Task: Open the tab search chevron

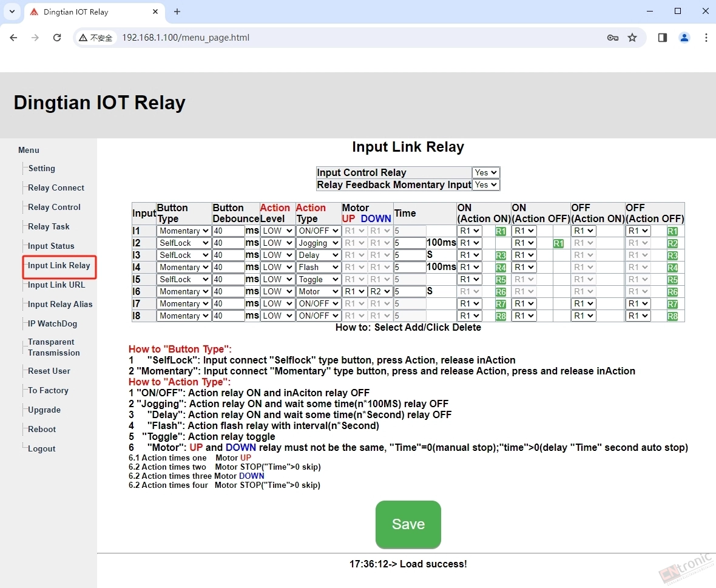Action: tap(12, 12)
